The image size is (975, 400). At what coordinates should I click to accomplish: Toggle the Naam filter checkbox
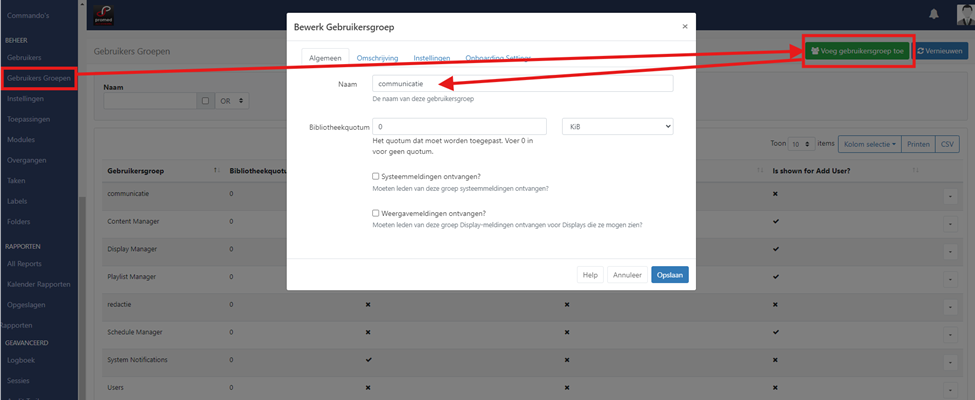(205, 101)
